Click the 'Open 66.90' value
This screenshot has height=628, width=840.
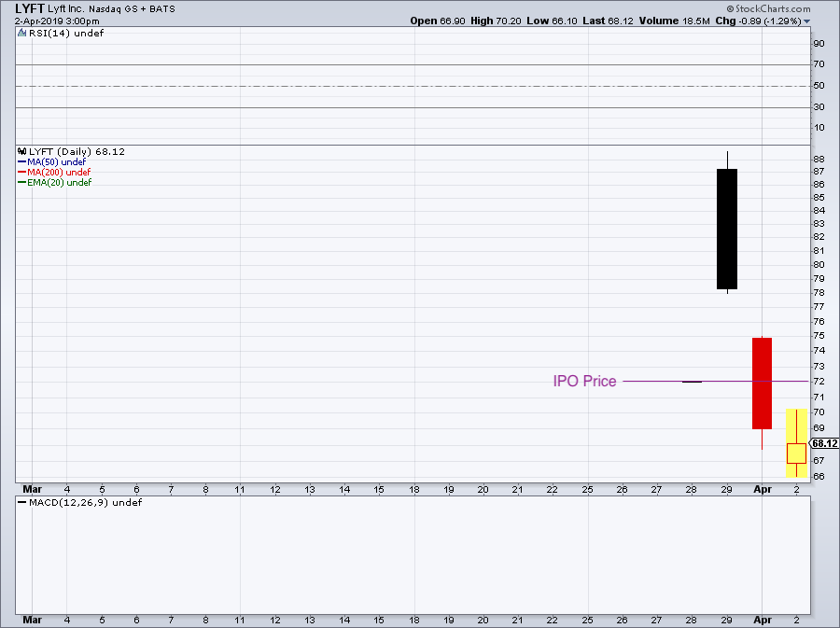pyautogui.click(x=438, y=21)
